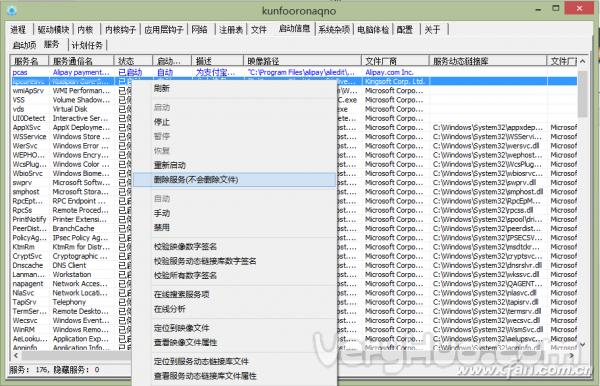600x386 pixels.
Task: Choose 定位到服务动态链接库文件 menu entry
Action: 234,362
